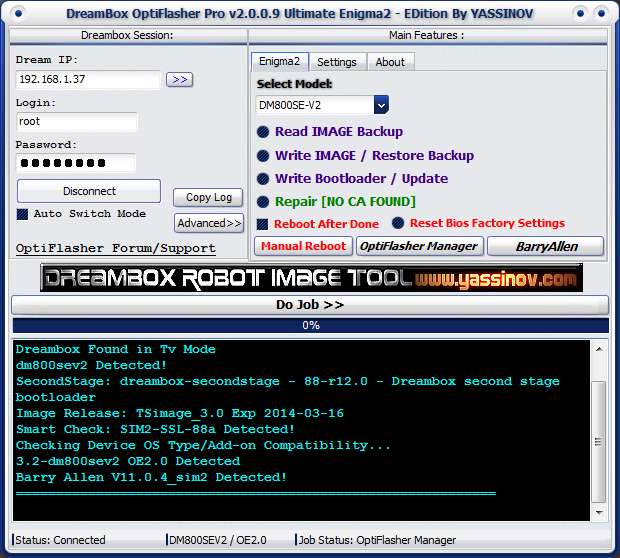The height and width of the screenshot is (558, 620).
Task: Open the Select Model dropdown arrow
Action: coord(381,105)
